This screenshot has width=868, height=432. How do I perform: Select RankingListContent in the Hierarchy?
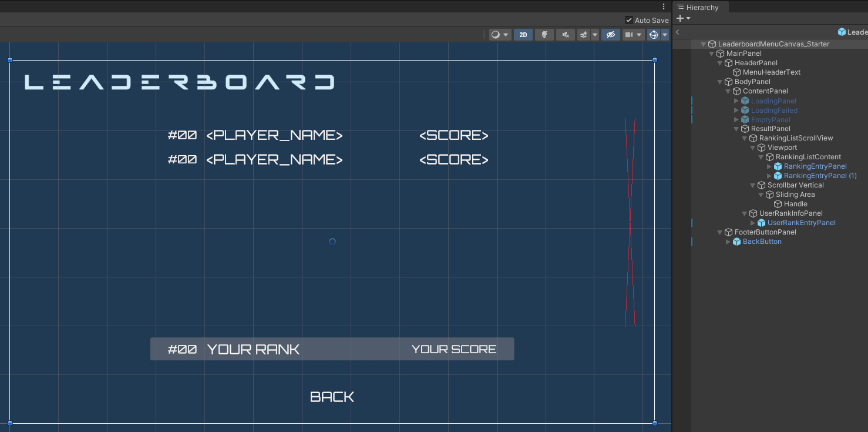click(808, 157)
